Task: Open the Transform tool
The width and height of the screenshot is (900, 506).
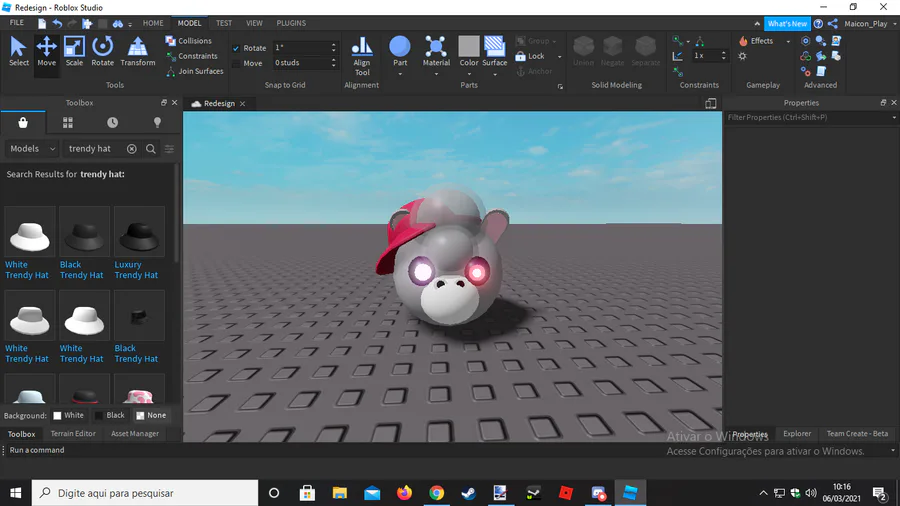Action: point(138,52)
